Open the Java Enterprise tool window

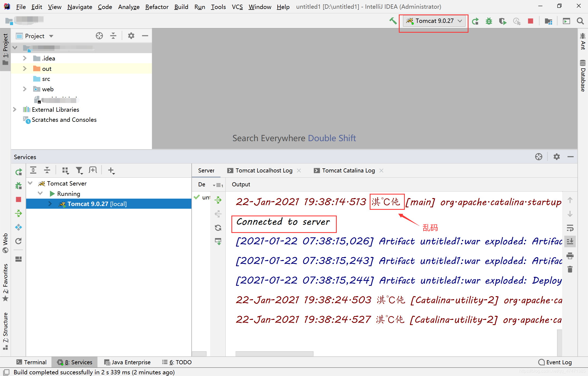click(x=127, y=362)
